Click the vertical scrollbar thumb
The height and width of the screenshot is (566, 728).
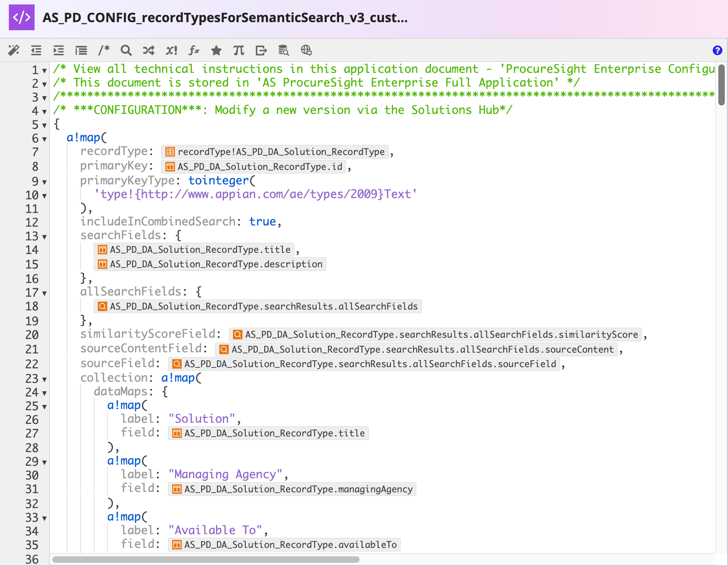click(x=722, y=85)
